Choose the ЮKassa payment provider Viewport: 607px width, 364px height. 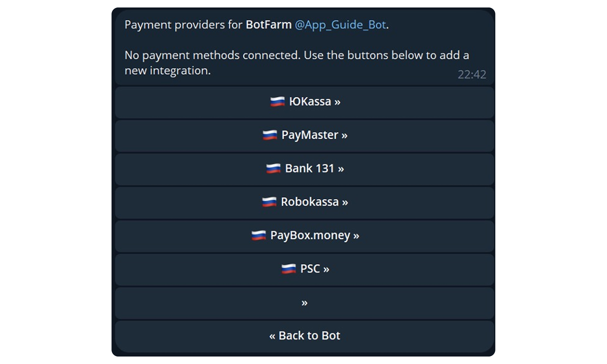pos(305,102)
